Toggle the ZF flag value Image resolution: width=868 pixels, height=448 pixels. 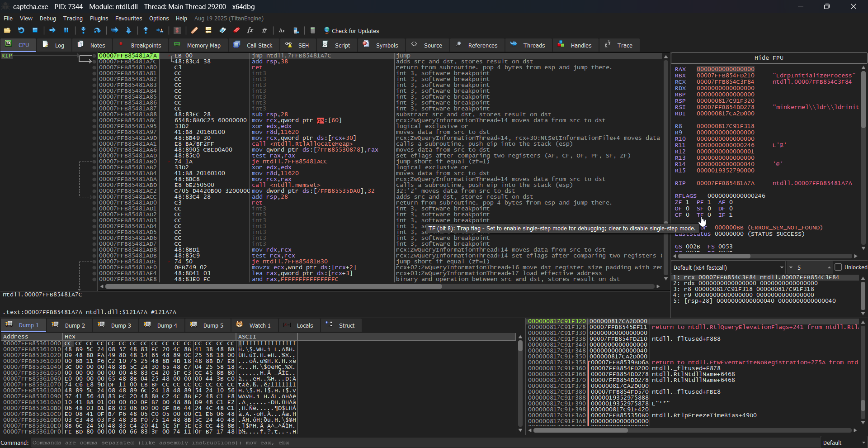[x=687, y=202]
